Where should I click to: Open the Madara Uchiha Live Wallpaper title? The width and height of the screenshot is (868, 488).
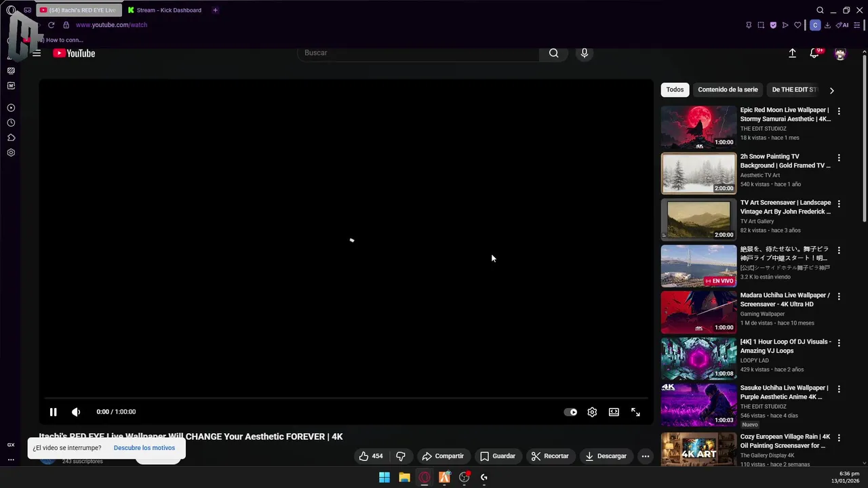pyautogui.click(x=785, y=300)
